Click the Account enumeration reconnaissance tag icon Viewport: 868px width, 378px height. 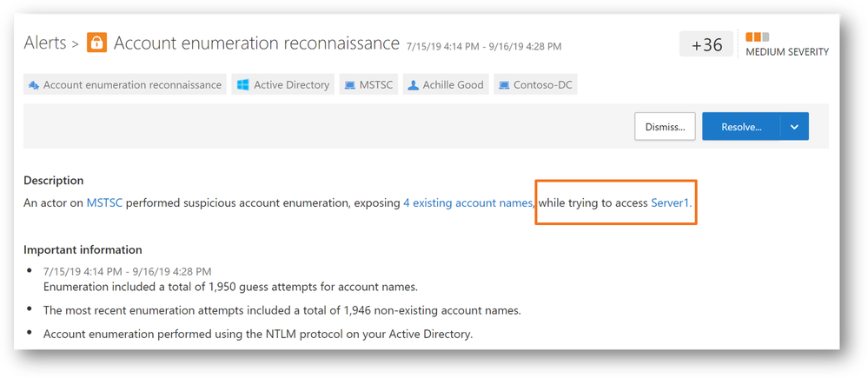click(x=34, y=85)
